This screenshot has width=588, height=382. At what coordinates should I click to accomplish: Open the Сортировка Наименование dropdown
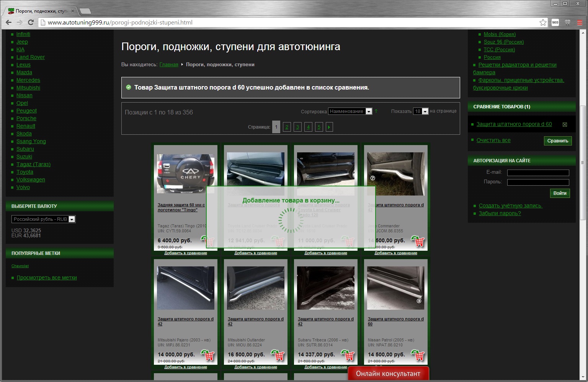pos(350,111)
